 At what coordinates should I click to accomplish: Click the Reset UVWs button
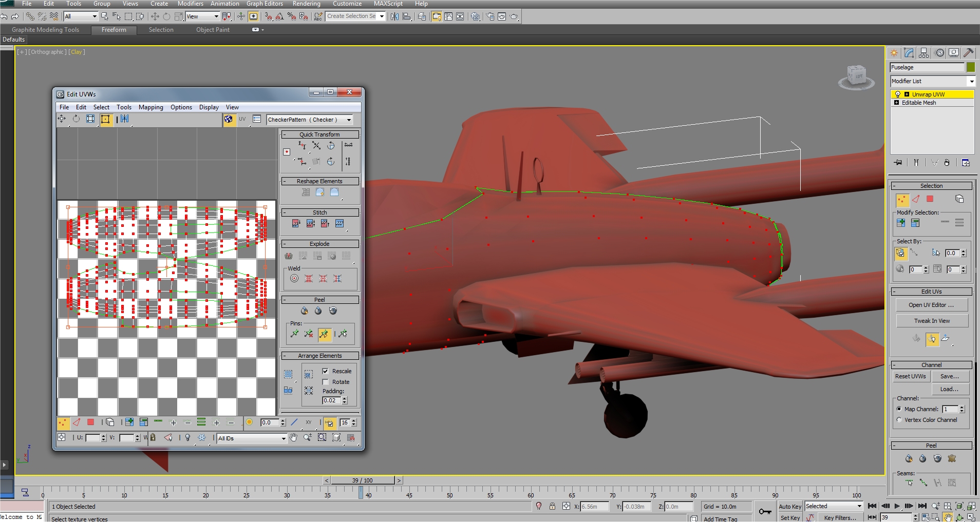click(911, 376)
